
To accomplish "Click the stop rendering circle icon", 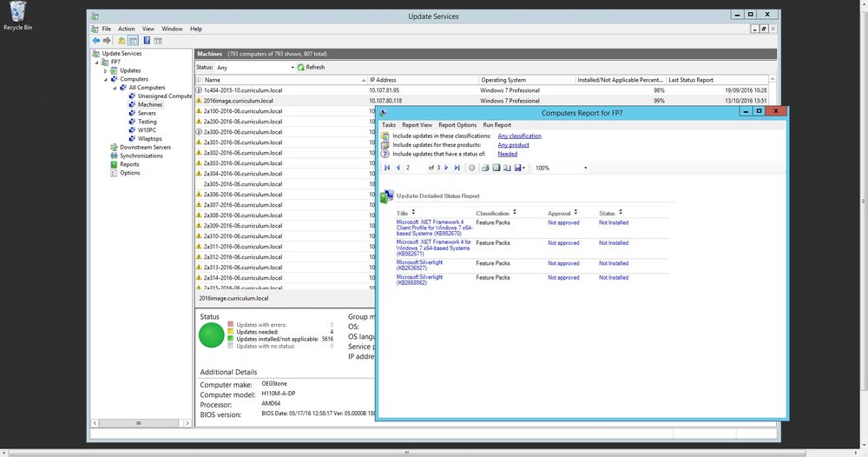I will point(471,168).
